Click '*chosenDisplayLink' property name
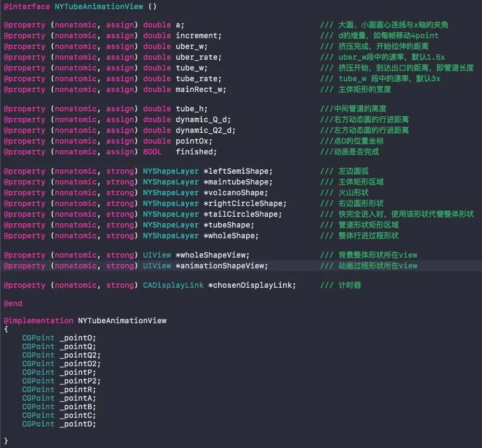This screenshot has width=482, height=448. point(250,286)
